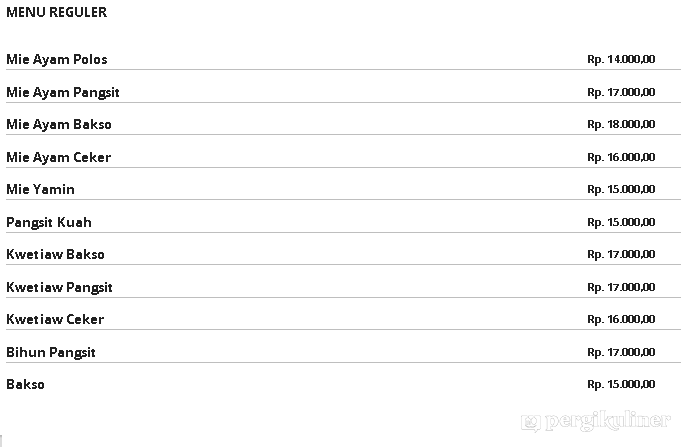Click the price next to Kwetiaw Ceker
This screenshot has width=681, height=447.
621,319
